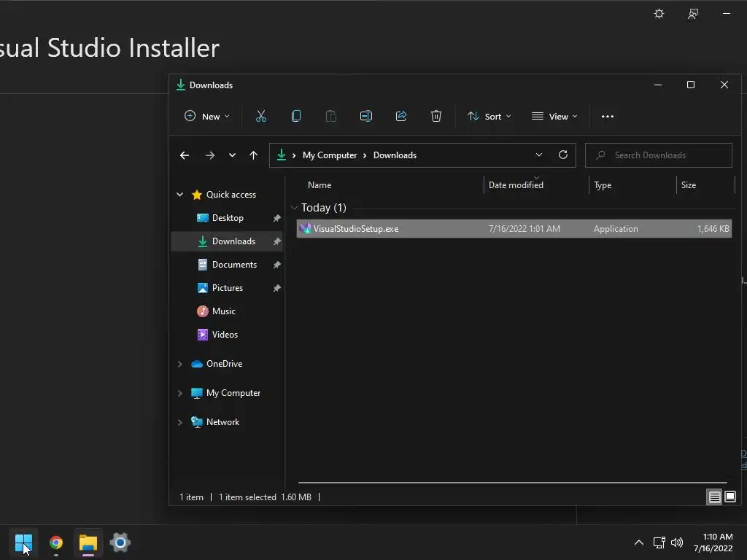Go forward with the right arrow
The height and width of the screenshot is (560, 747).
pos(209,155)
